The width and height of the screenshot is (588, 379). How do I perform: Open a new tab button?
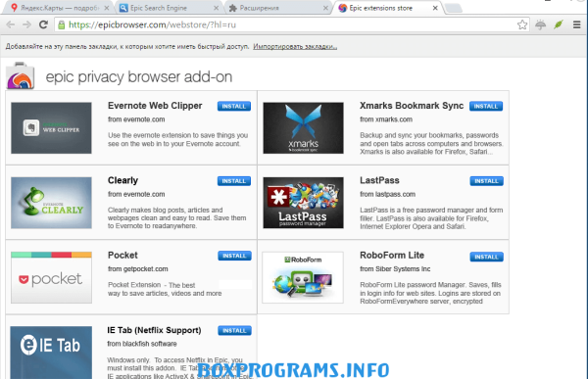(x=454, y=8)
